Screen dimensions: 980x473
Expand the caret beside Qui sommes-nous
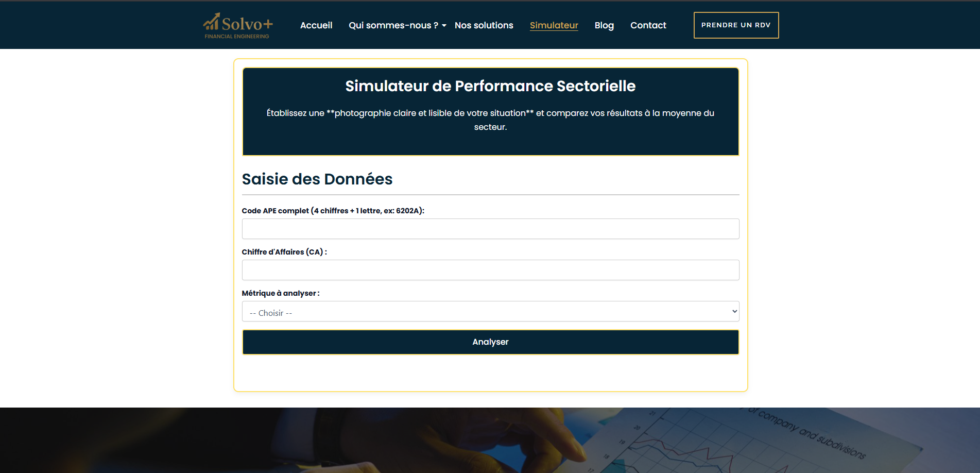444,26
